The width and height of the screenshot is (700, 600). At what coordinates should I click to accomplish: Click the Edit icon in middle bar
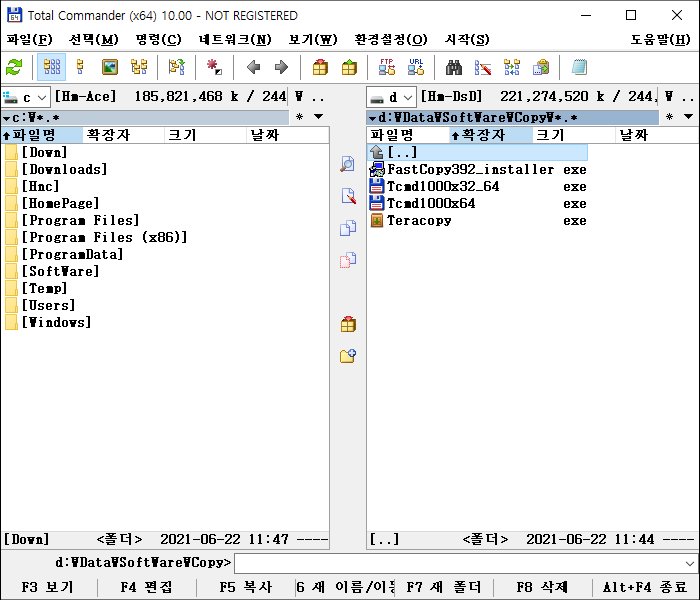pyautogui.click(x=348, y=196)
